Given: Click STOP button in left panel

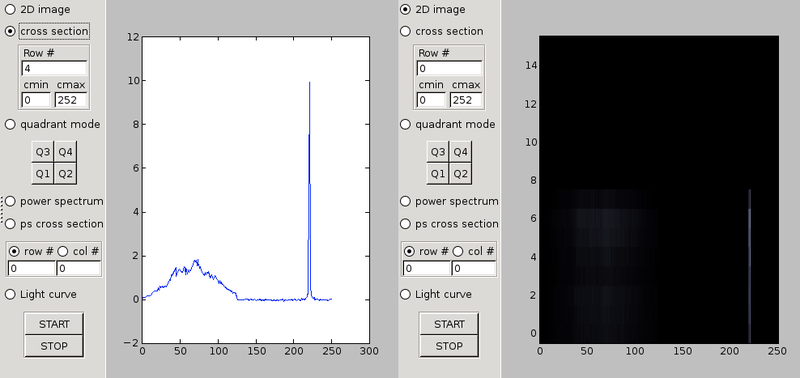Looking at the screenshot, I should pos(54,346).
